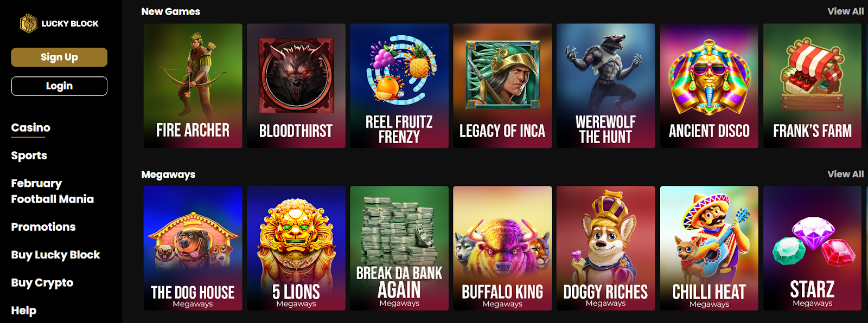Launch the Bloodthirst wolf game

click(296, 86)
